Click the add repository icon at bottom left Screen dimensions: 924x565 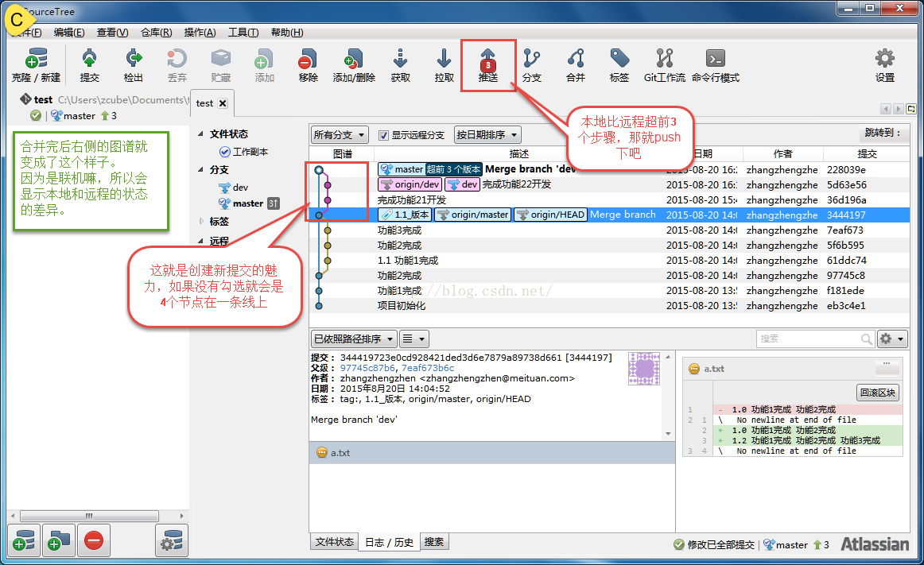pos(24,540)
